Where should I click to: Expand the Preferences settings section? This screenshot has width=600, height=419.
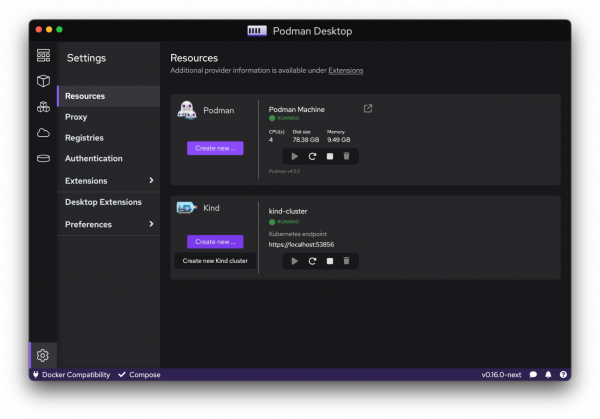[151, 225]
